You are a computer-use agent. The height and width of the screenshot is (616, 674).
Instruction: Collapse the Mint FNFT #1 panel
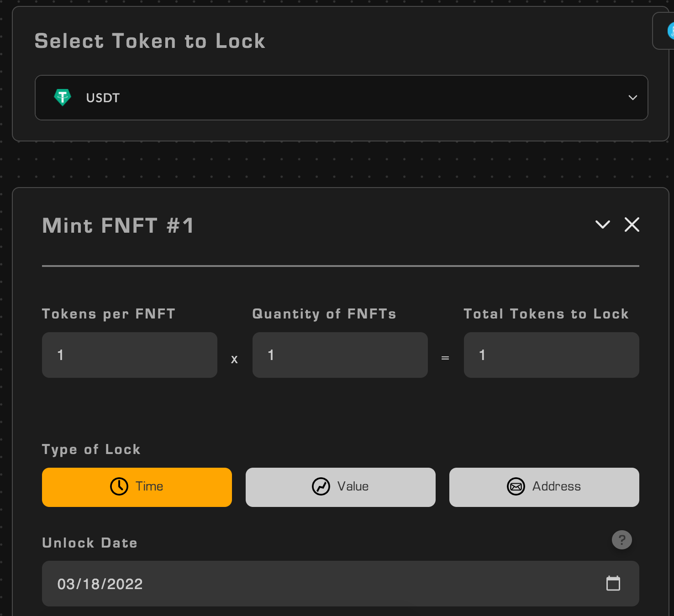[x=602, y=224]
